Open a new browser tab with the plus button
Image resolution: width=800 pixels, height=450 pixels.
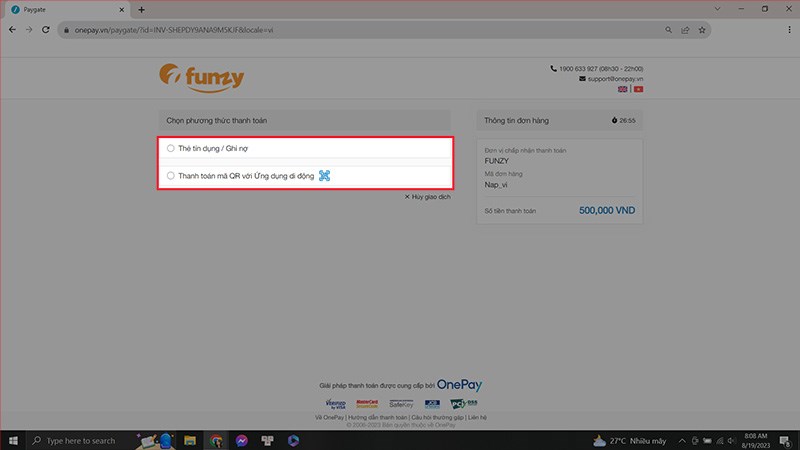tap(141, 10)
